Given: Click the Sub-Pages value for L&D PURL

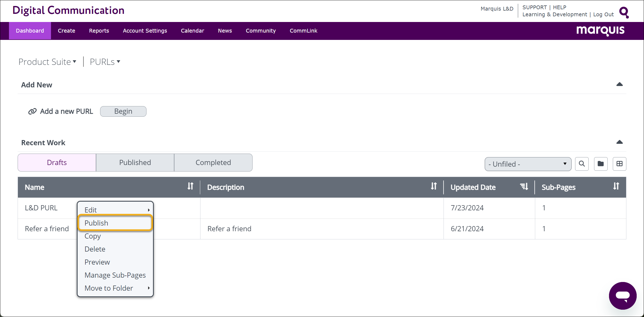Looking at the screenshot, I should pyautogui.click(x=544, y=208).
